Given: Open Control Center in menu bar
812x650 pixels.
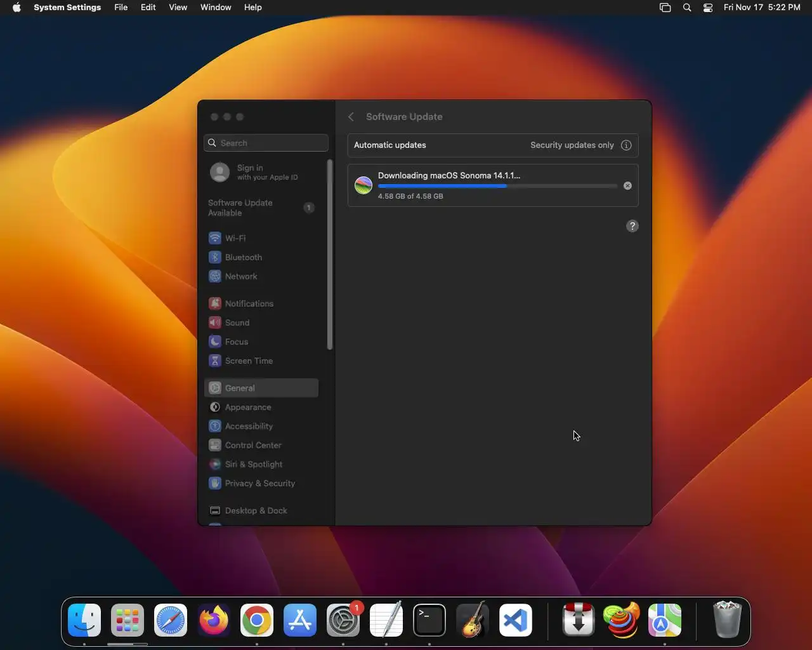Looking at the screenshot, I should tap(708, 8).
